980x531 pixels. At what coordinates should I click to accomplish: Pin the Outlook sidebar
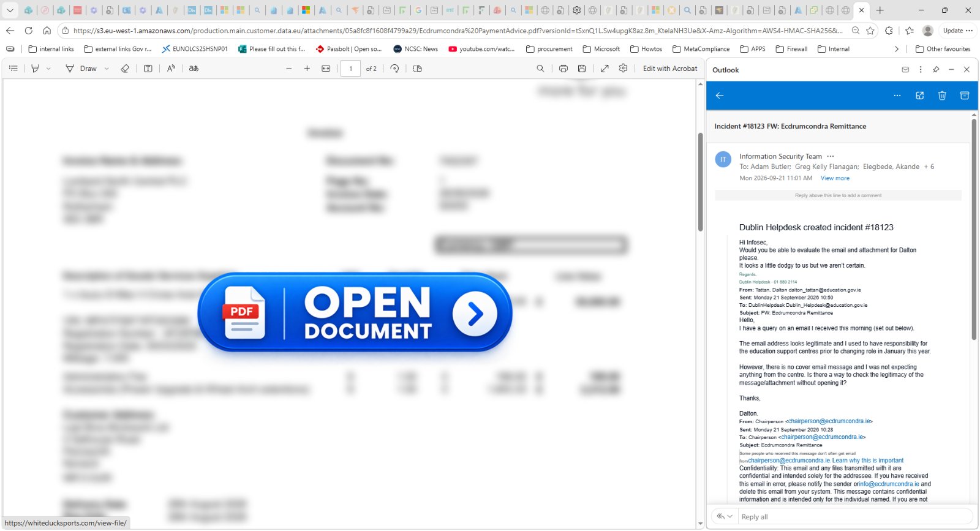(x=936, y=70)
